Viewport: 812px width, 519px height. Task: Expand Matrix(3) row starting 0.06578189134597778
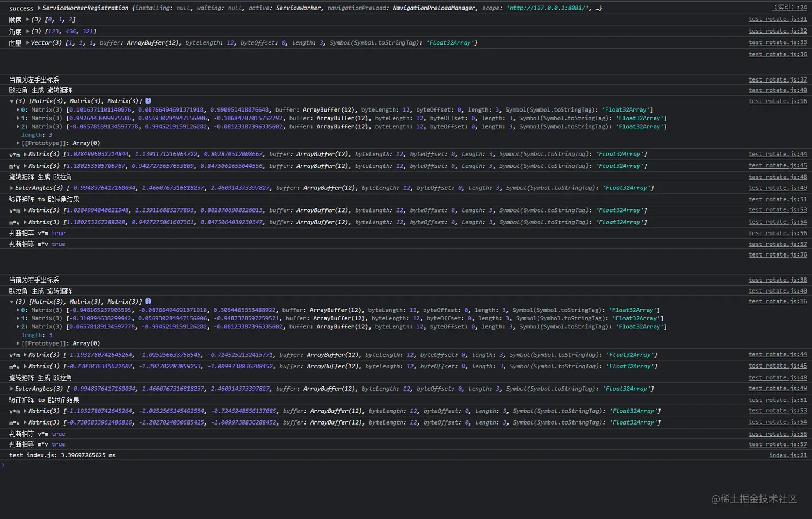(18, 327)
